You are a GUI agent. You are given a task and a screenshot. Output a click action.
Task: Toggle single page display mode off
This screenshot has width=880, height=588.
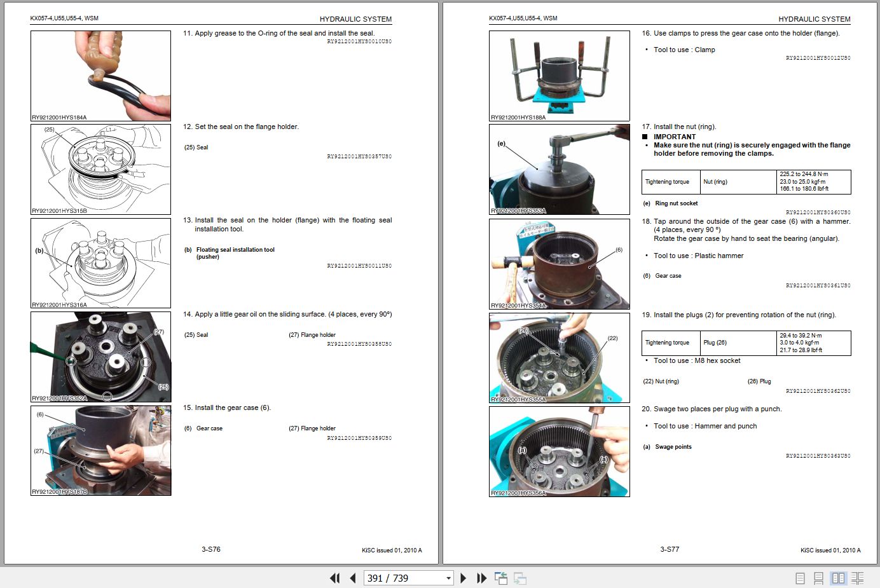(x=801, y=578)
